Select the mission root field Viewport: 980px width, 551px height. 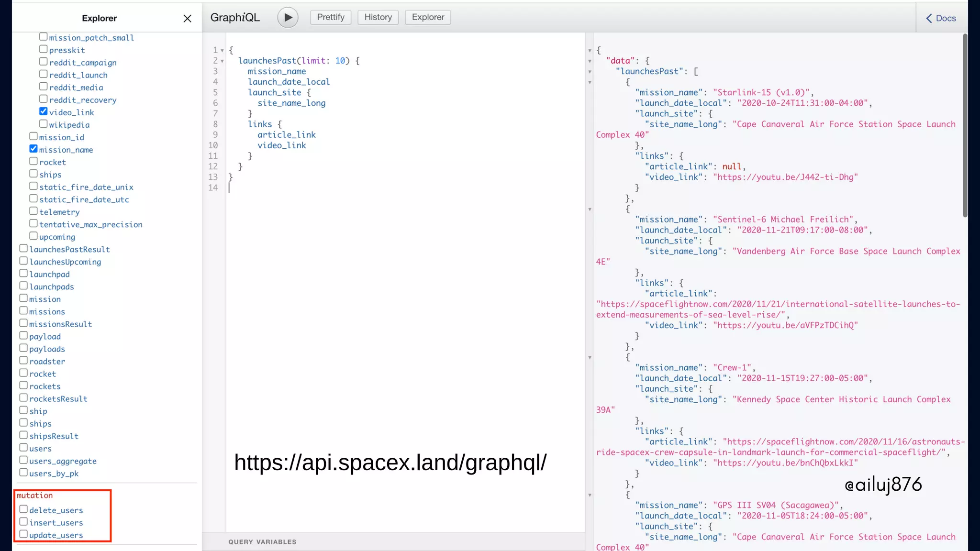(23, 298)
